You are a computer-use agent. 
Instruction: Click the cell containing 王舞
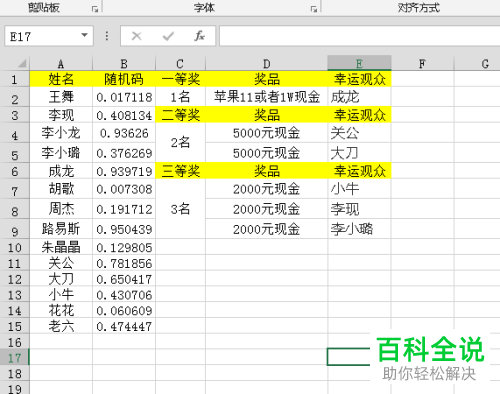pos(61,97)
